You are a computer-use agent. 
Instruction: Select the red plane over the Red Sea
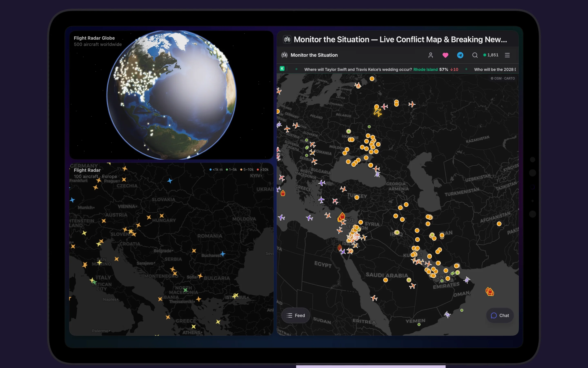pos(374,298)
